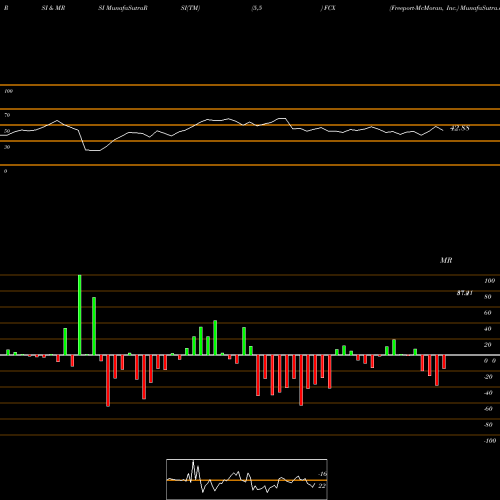Click the -20 label on MR axis
The image size is (500, 500).
point(488,377)
